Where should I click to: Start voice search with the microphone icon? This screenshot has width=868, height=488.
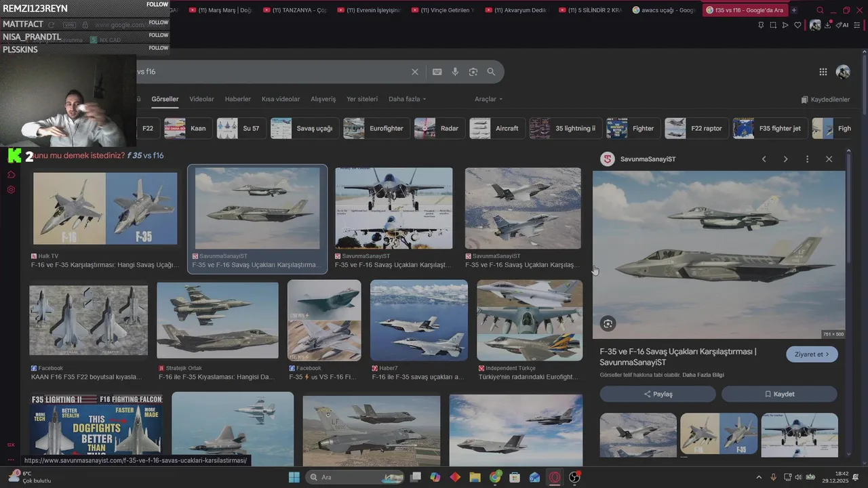(x=455, y=72)
